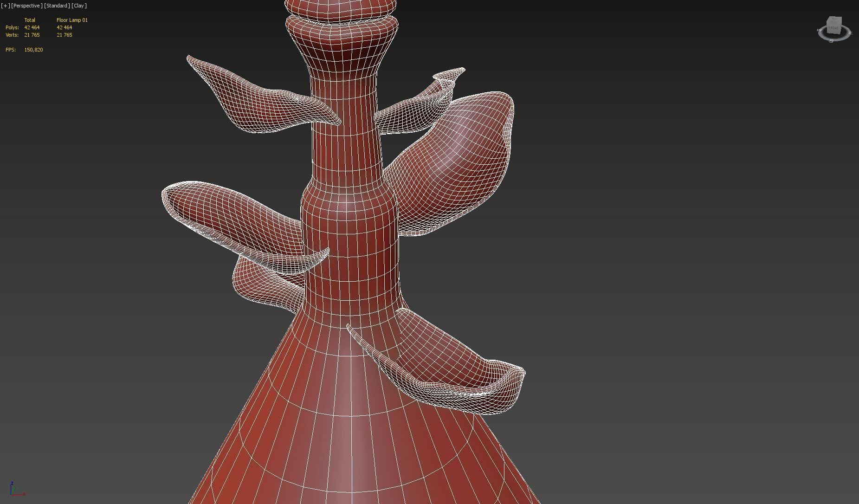This screenshot has width=859, height=504.
Task: Open the Clay visual style menu
Action: [79, 6]
